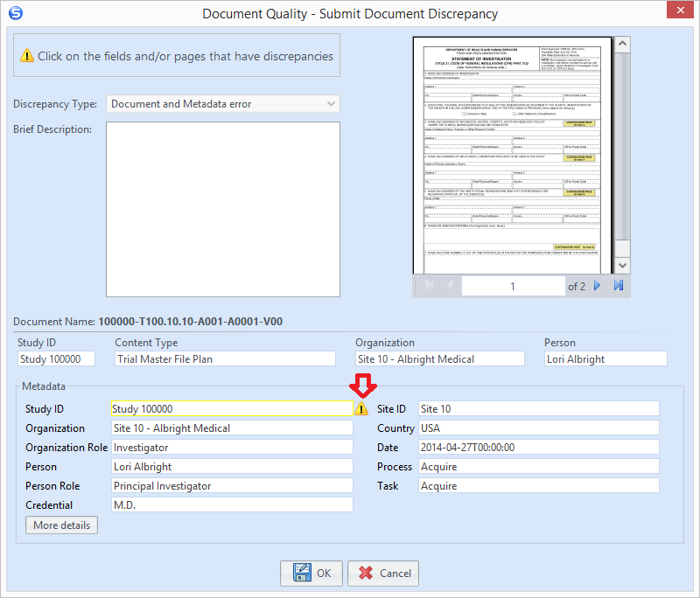This screenshot has width=700, height=598.
Task: Select the Person Role Principal Investigator field
Action: tap(232, 485)
